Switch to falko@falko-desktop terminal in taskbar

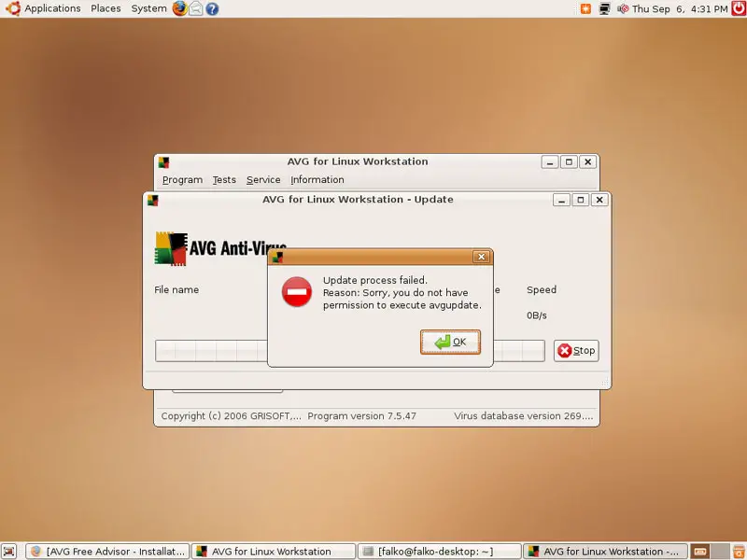pyautogui.click(x=439, y=552)
